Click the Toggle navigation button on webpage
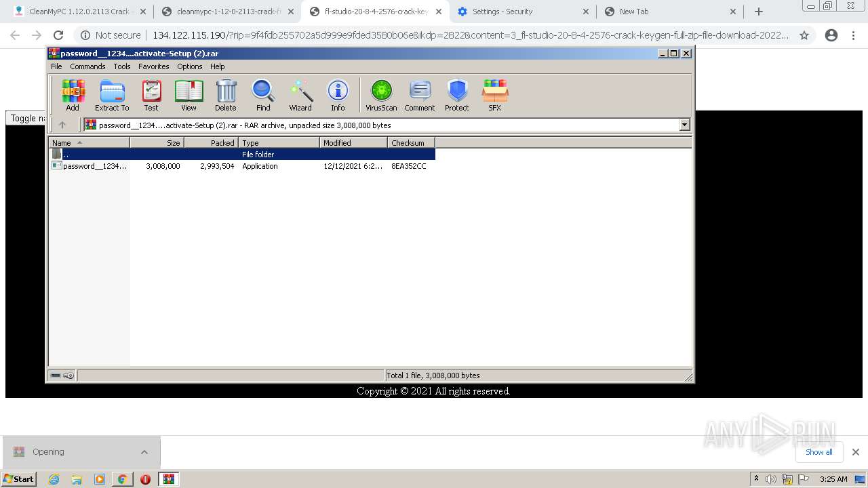This screenshot has height=488, width=868. coord(26,118)
